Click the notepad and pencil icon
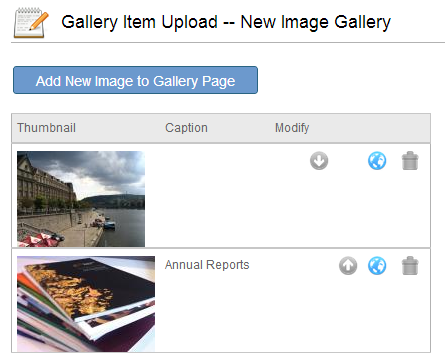 click(x=31, y=23)
